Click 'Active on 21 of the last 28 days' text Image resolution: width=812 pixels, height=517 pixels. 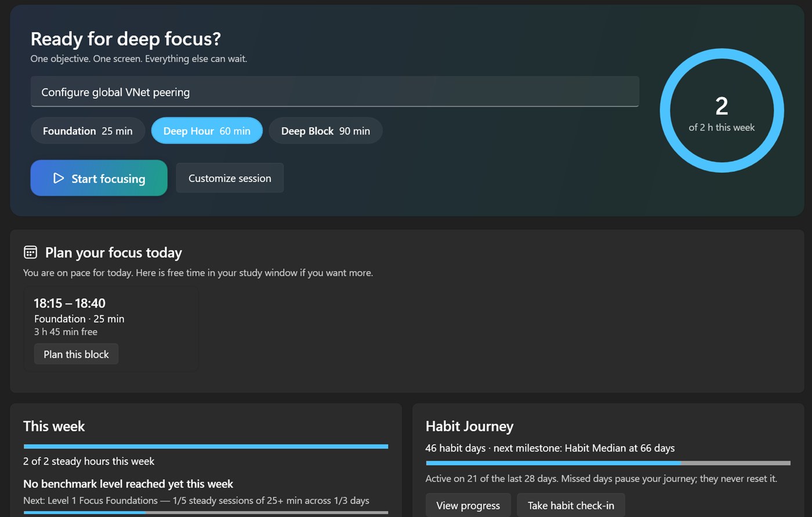(601, 479)
